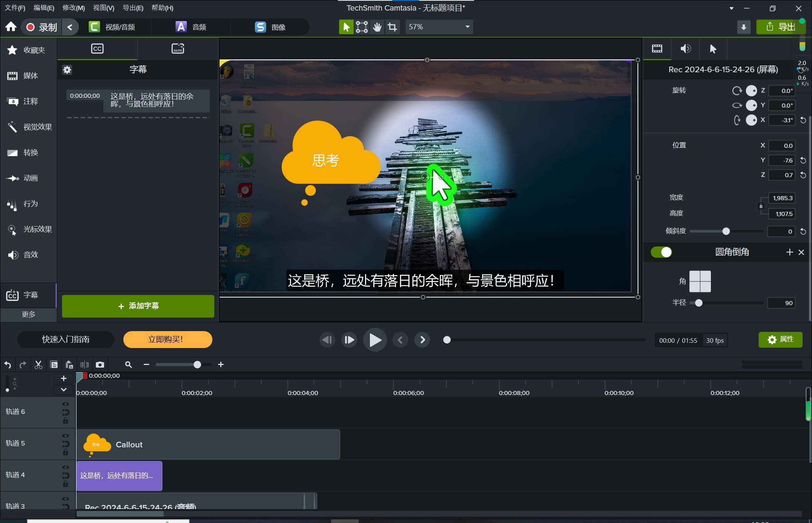Viewport: 812px width, 523px height.
Task: Toggle the rounded corner effect switch
Action: (x=661, y=252)
